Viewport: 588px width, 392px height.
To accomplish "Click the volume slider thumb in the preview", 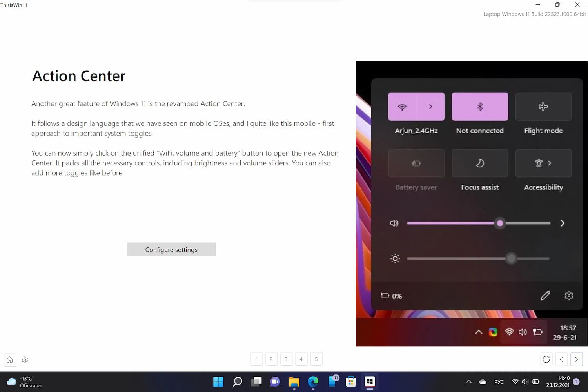I will click(500, 223).
